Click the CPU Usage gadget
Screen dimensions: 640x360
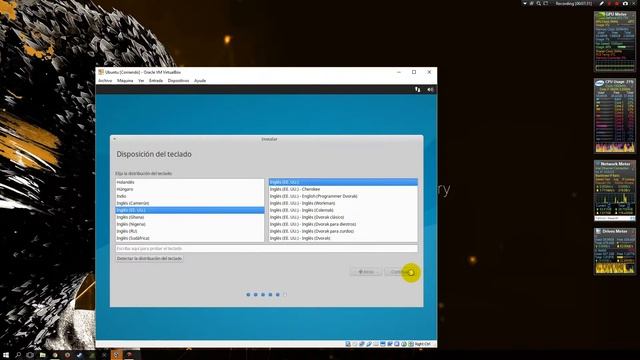(615, 116)
